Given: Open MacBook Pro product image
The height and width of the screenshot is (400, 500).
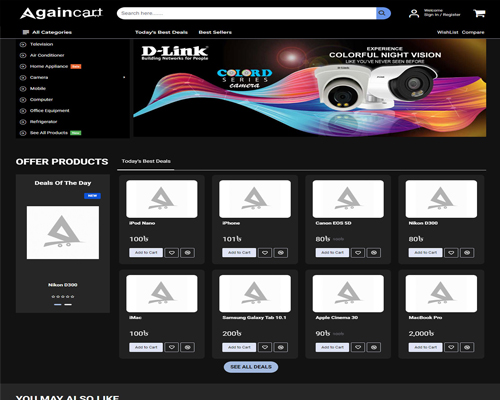Looking at the screenshot, I should pyautogui.click(x=441, y=294).
